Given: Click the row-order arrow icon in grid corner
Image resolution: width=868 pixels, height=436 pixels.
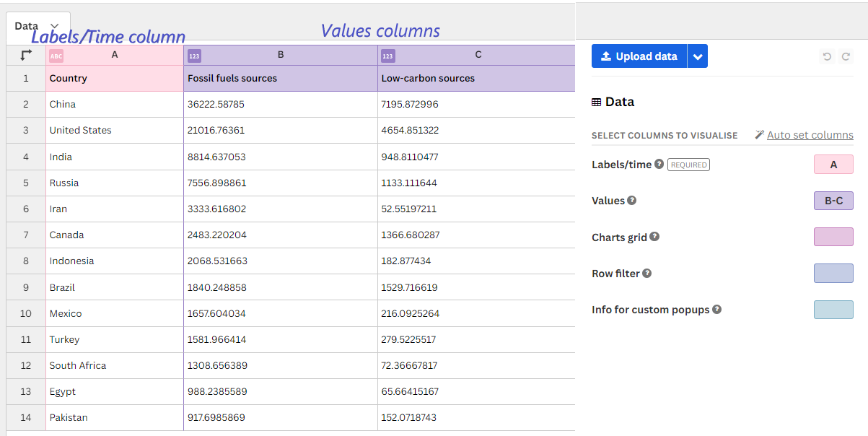Looking at the screenshot, I should click(x=25, y=54).
